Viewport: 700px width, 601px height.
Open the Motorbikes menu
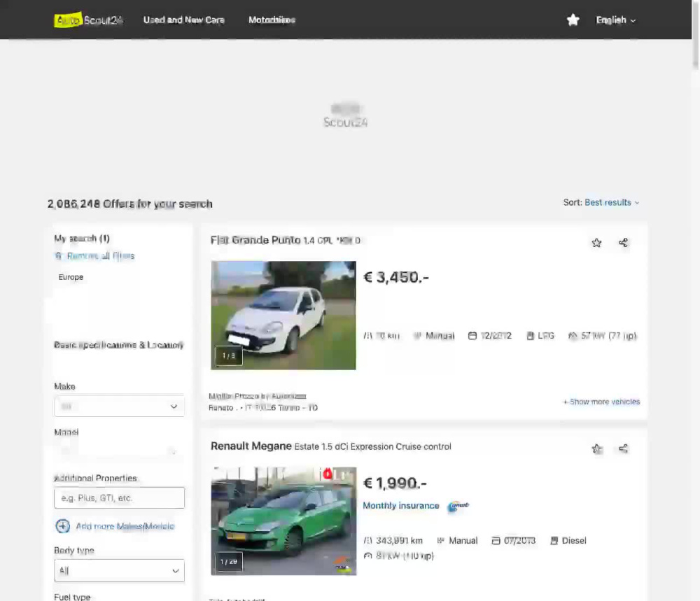coord(272,20)
